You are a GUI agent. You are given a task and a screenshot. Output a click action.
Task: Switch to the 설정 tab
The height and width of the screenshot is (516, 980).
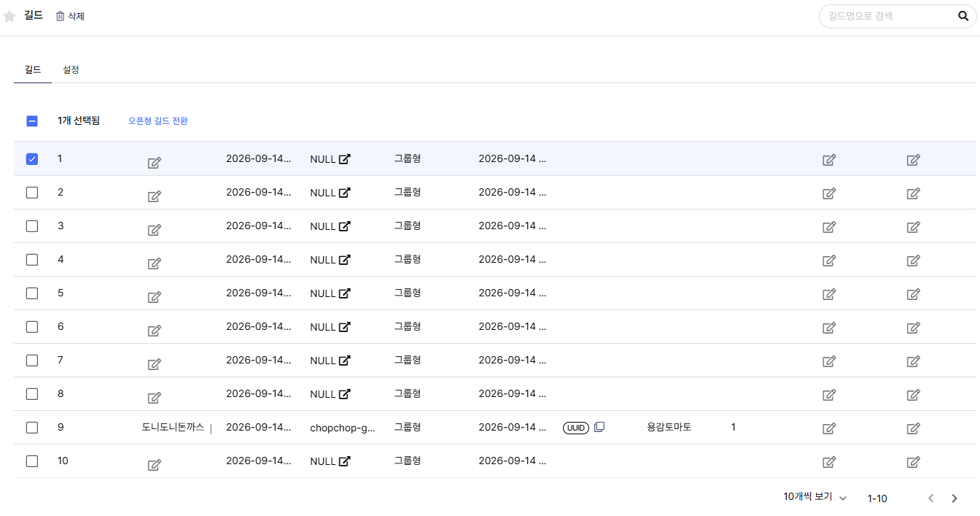pos(71,70)
